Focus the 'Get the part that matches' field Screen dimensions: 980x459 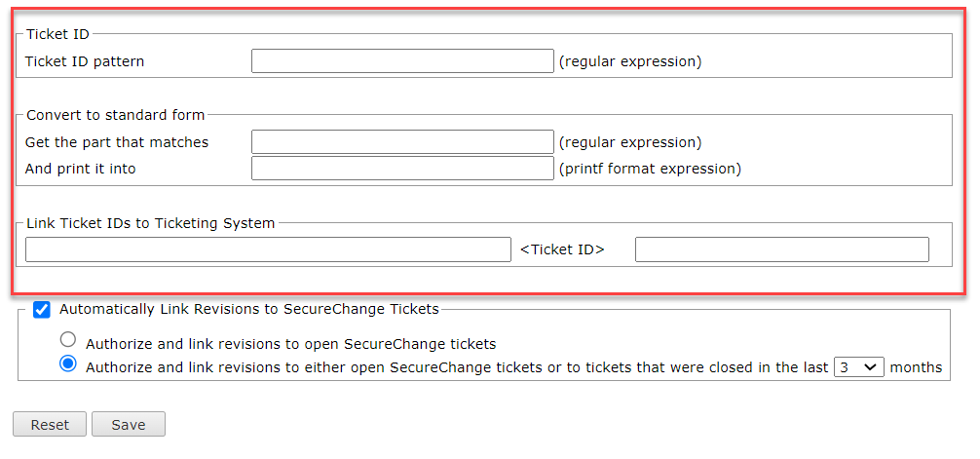tap(402, 142)
